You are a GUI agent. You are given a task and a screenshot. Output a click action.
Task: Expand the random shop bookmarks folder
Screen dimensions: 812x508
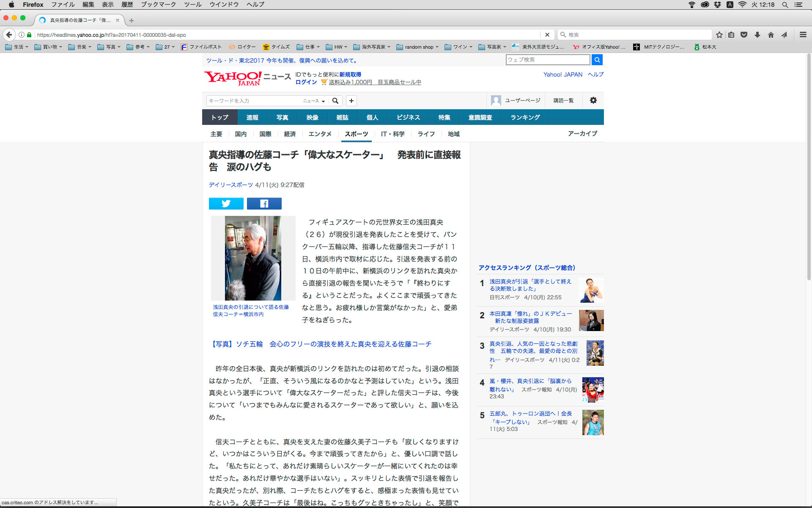(x=418, y=47)
